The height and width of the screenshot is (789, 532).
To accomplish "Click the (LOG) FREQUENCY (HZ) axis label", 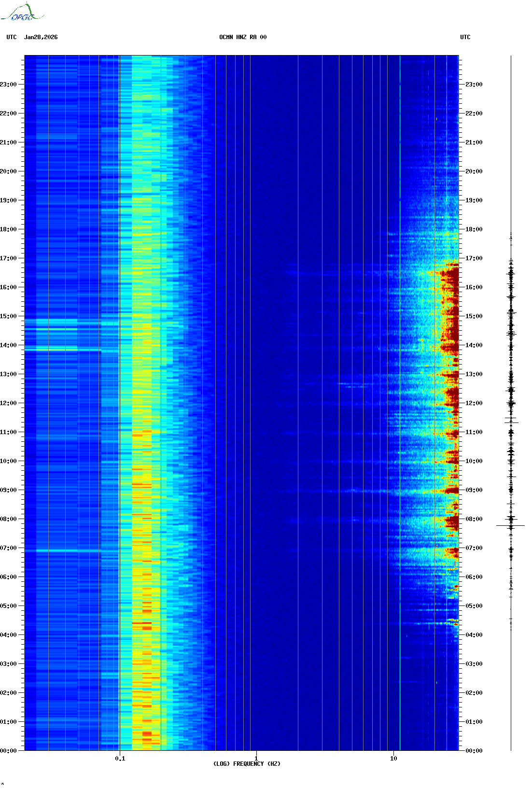I will 246,764.
